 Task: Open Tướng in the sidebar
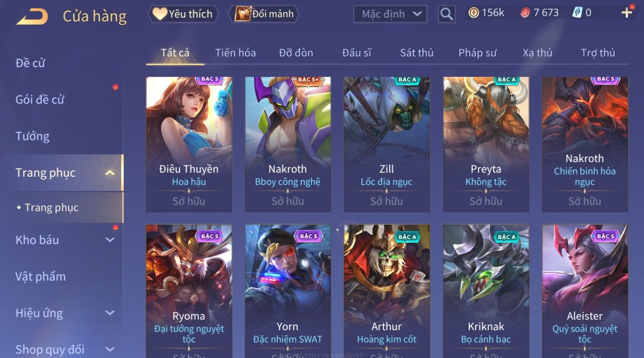[33, 136]
